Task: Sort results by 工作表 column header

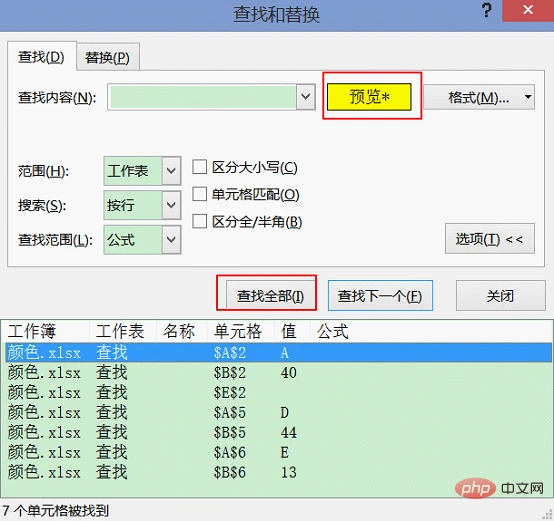Action: pos(123,331)
